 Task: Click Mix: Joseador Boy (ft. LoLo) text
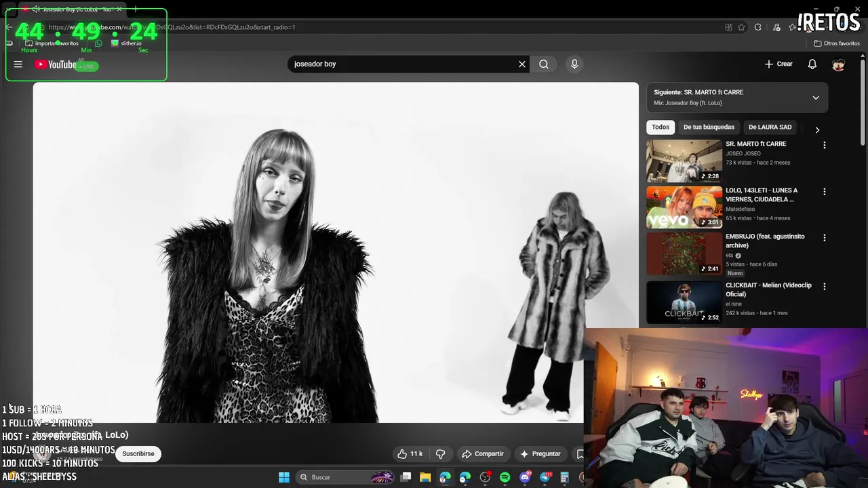pos(688,103)
